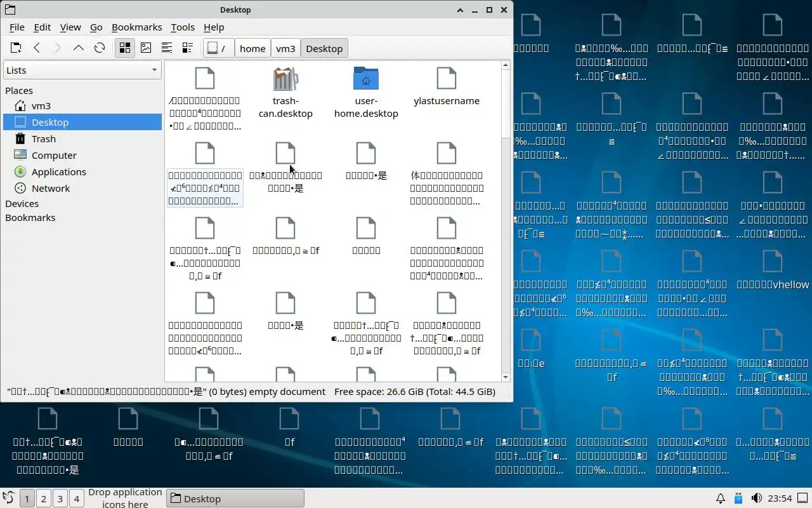Open Computer from the sidebar
The width and height of the screenshot is (812, 508).
82,155
